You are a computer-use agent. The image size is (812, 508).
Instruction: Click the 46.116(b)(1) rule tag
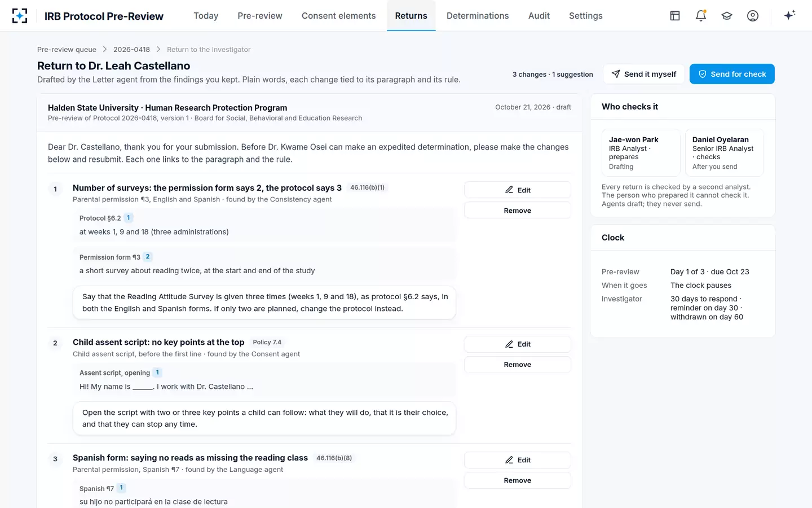[x=367, y=187]
